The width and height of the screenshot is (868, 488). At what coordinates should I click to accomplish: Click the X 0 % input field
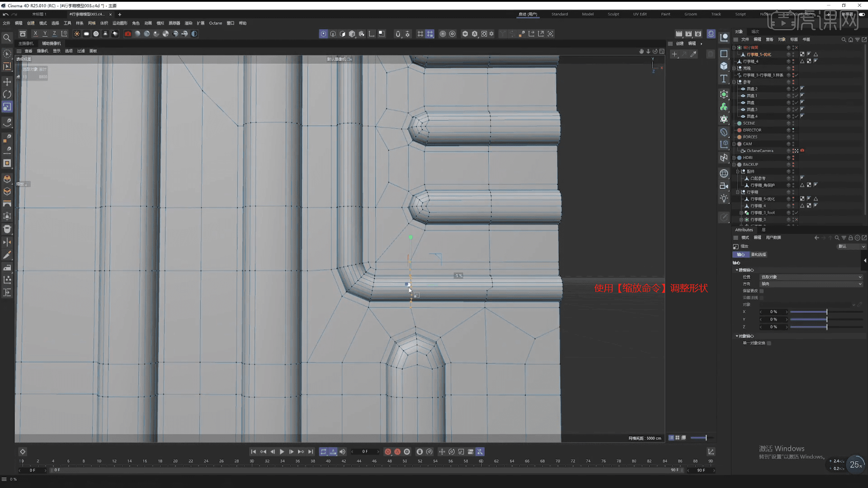(x=774, y=312)
